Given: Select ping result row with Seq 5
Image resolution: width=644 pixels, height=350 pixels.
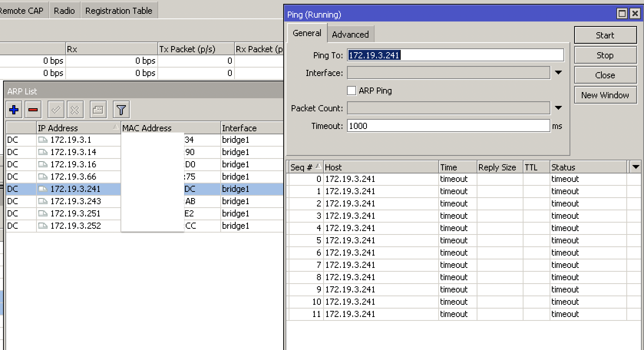Looking at the screenshot, I should [464, 240].
